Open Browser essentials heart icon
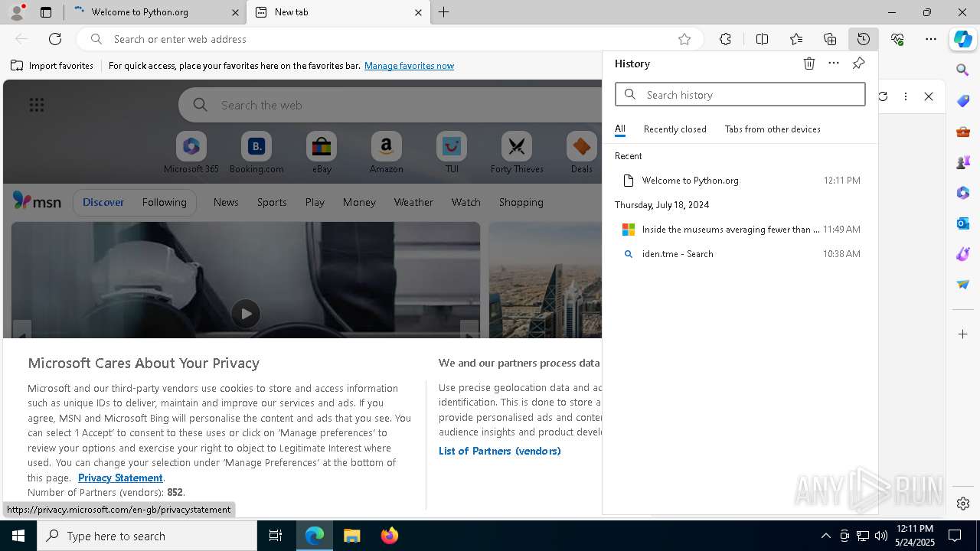This screenshot has height=551, width=980. coord(897,39)
